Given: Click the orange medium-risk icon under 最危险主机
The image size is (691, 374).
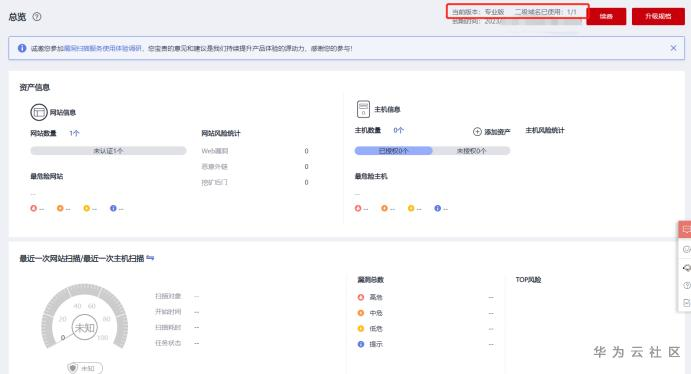Looking at the screenshot, I should coord(384,208).
